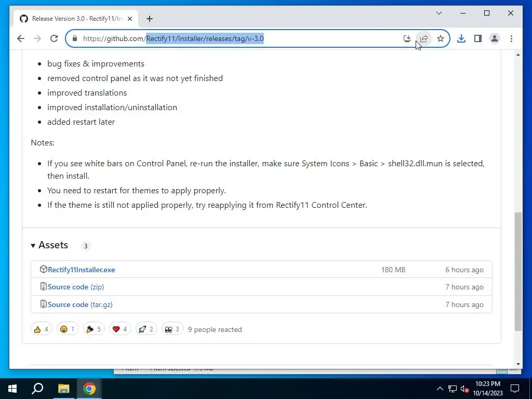Close the Release Version 3.0 tab
The image size is (532, 399).
[129, 19]
